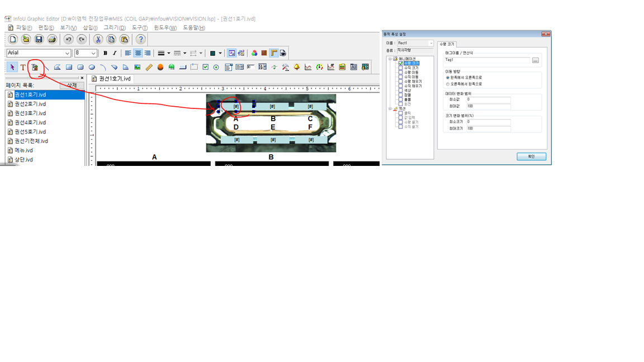Image resolution: width=644 pixels, height=362 pixels.
Task: Click the Cut (scissors) icon
Action: tap(98, 39)
